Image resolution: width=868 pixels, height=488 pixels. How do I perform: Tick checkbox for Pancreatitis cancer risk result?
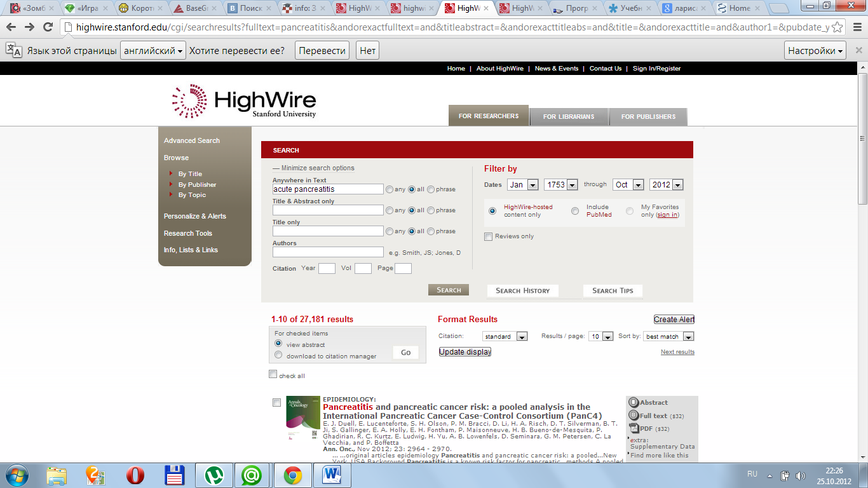pos(276,402)
